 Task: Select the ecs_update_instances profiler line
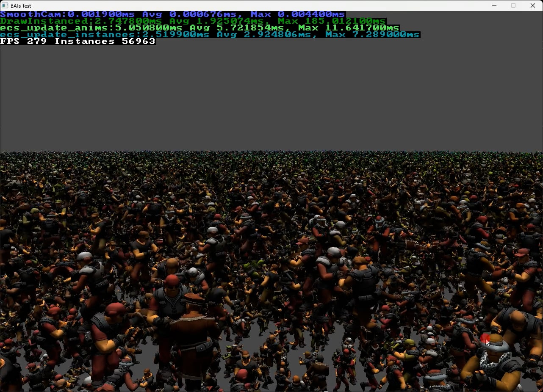point(210,35)
